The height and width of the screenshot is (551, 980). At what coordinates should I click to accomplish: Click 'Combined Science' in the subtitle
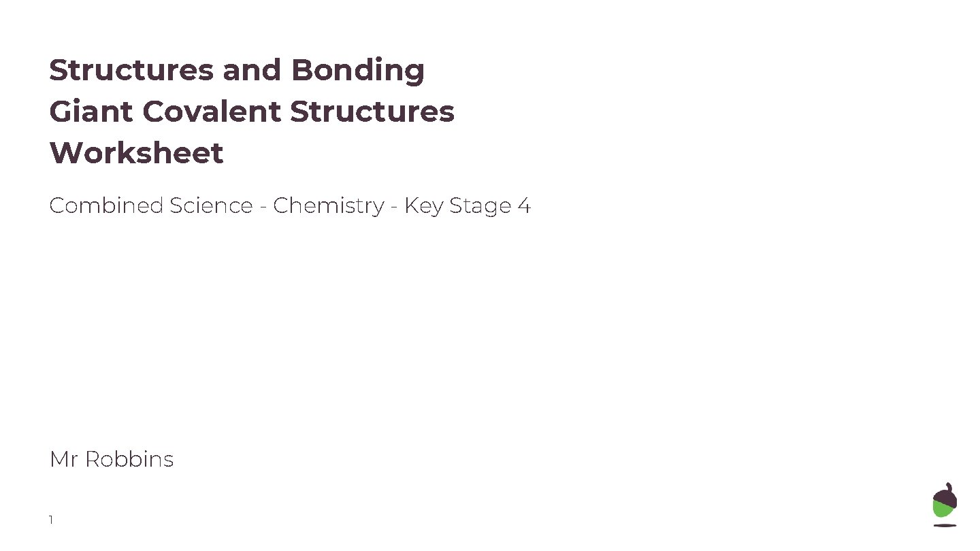click(x=150, y=205)
